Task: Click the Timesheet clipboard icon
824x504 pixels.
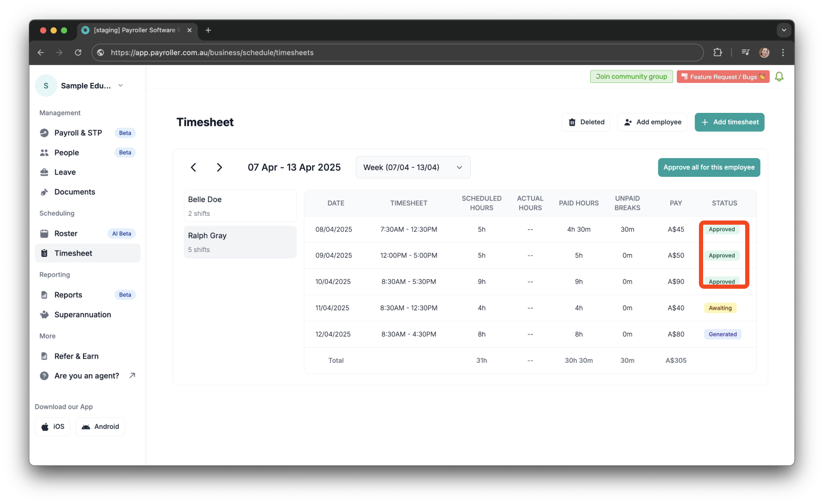Action: coord(44,253)
